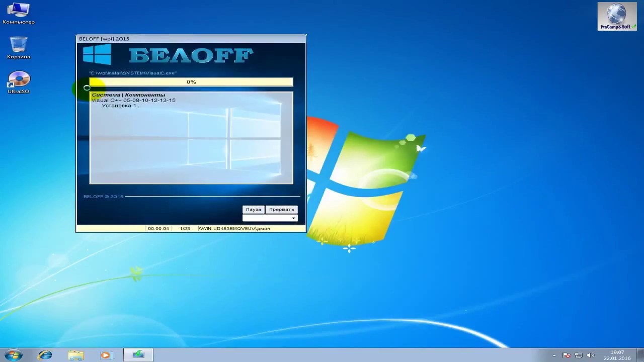Open the Корзина recycle bin icon
This screenshot has height=362, width=644.
point(19,48)
